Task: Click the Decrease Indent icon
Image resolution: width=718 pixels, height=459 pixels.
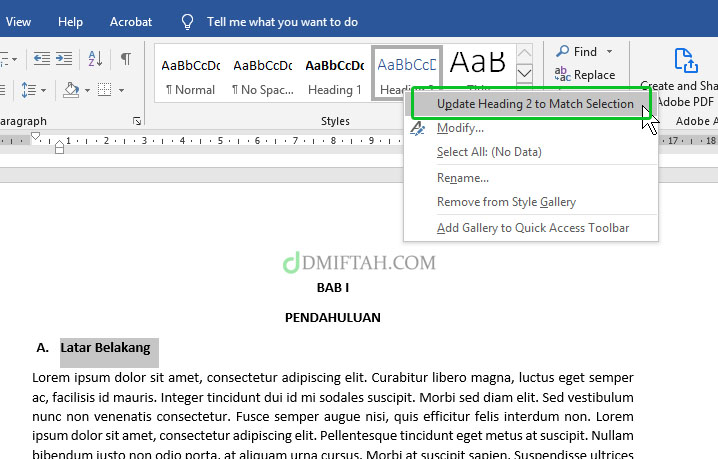Action: (x=42, y=59)
